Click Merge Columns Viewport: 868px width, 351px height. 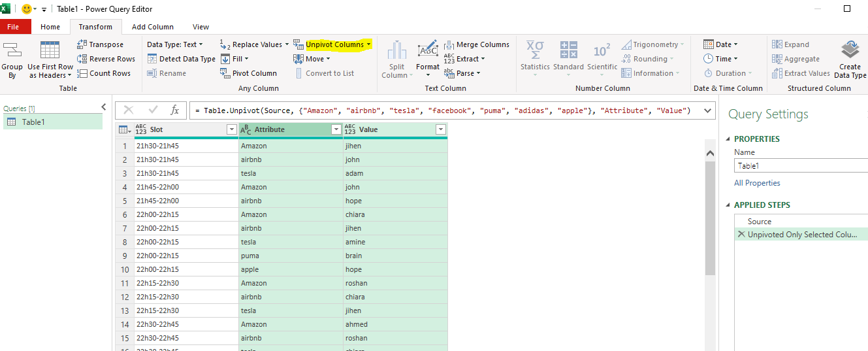click(477, 44)
